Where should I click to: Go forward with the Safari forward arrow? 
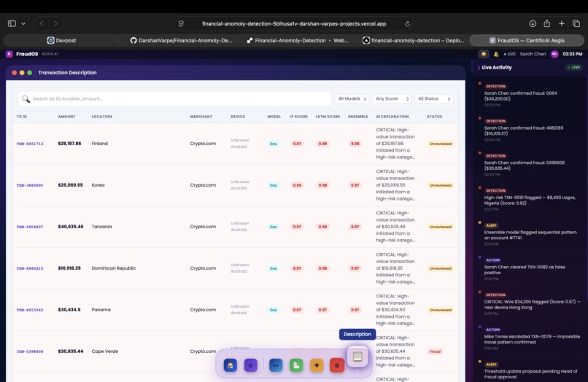click(x=55, y=23)
